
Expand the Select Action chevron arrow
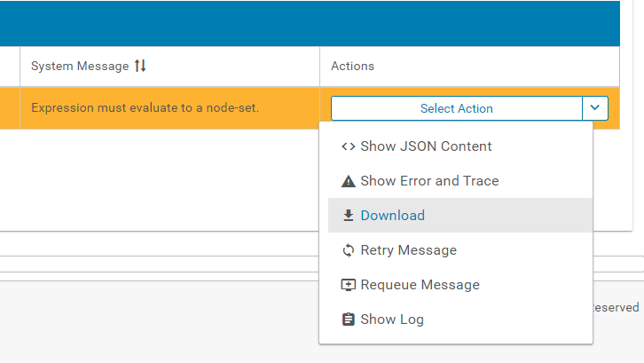tap(594, 108)
